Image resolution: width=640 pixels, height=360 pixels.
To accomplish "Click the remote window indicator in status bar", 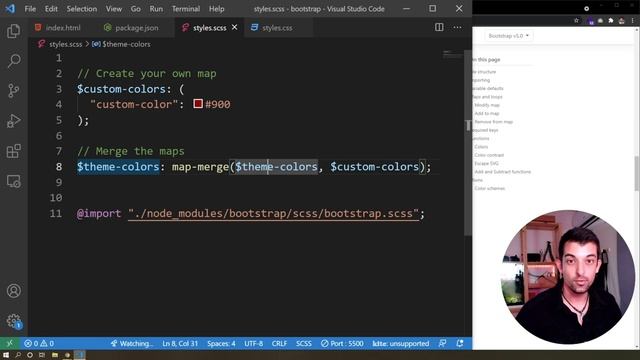I will [10, 344].
